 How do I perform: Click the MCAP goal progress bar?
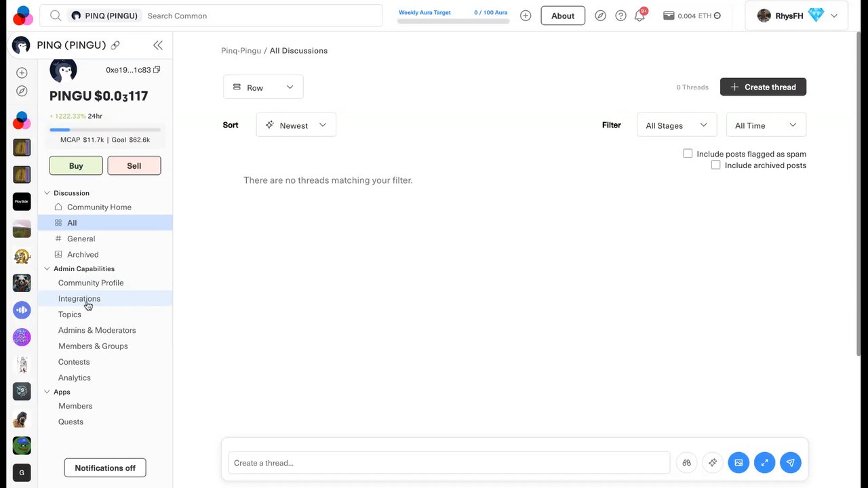(x=105, y=129)
